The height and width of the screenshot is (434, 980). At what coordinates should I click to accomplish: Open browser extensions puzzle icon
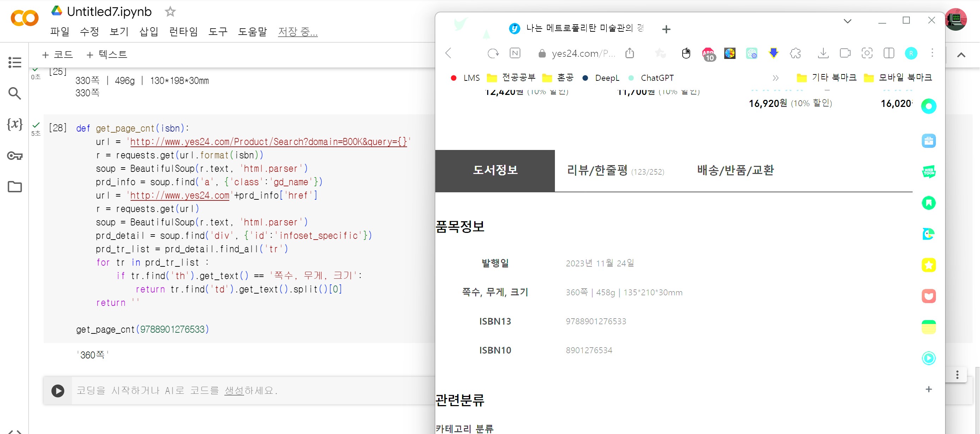795,53
